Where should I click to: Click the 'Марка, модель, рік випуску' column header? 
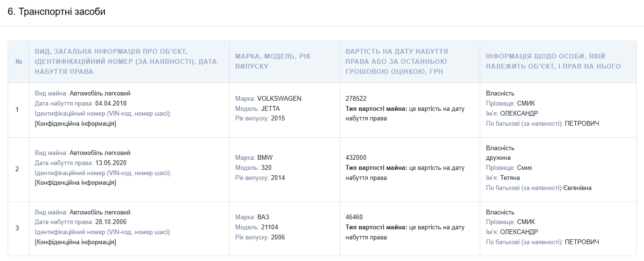point(273,61)
